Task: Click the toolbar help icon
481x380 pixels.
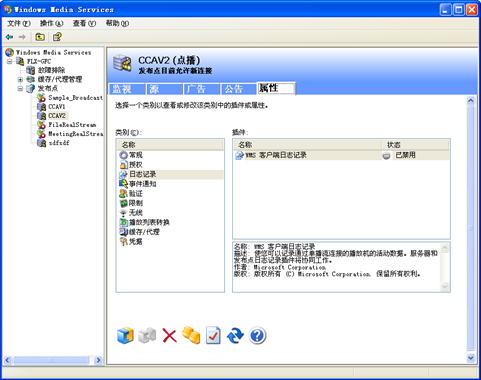Action: click(57, 37)
